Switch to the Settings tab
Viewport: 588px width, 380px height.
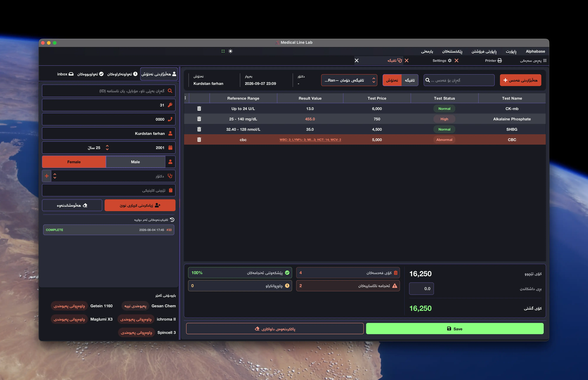point(442,60)
